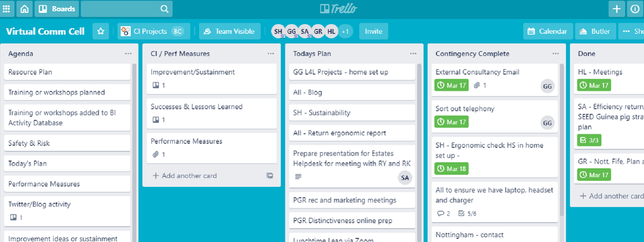Open the Butler automation button
The height and width of the screenshot is (242, 644).
(x=595, y=31)
